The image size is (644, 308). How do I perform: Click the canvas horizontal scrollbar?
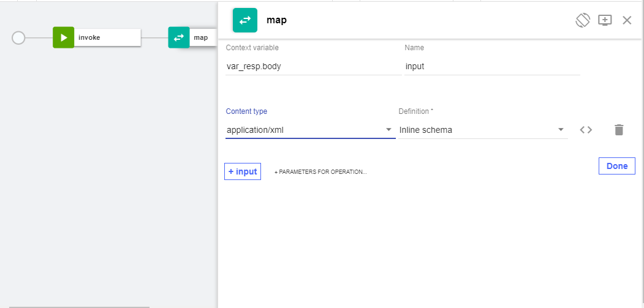(80, 306)
